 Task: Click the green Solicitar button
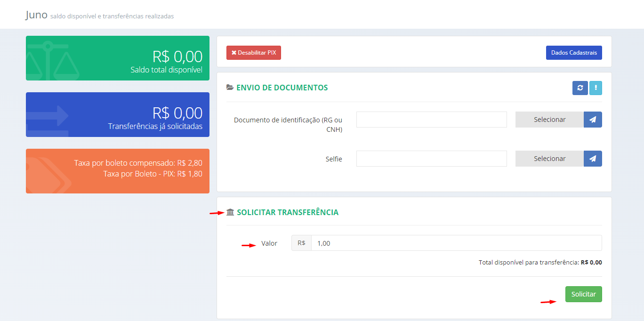pyautogui.click(x=584, y=294)
